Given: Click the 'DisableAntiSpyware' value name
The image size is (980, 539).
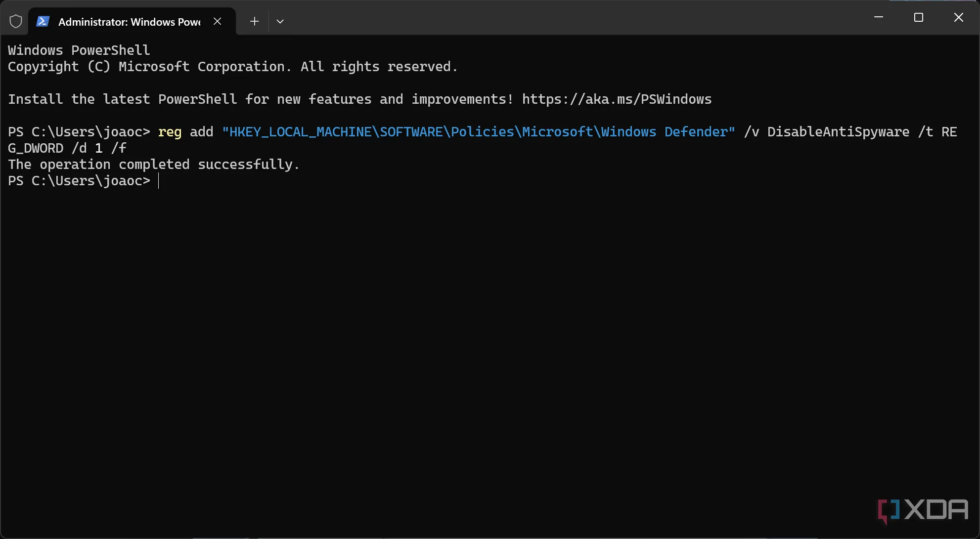Looking at the screenshot, I should [838, 132].
